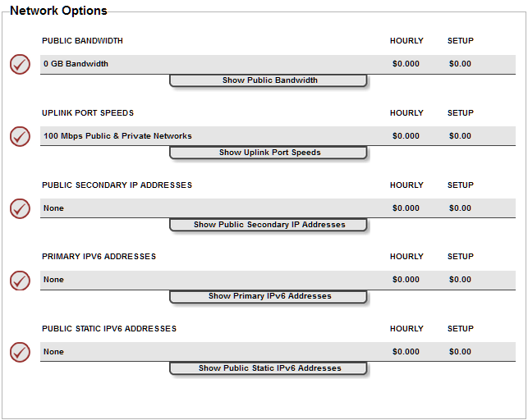528x420 pixels.
Task: Click the checkmark icon beside 0 GB Bandwidth
Action: (x=20, y=64)
